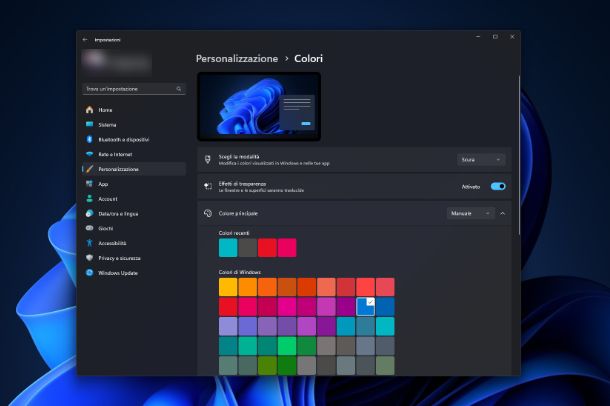Viewport: 610px width, 406px height.
Task: Open the Giochi settings section
Action: coord(106,228)
